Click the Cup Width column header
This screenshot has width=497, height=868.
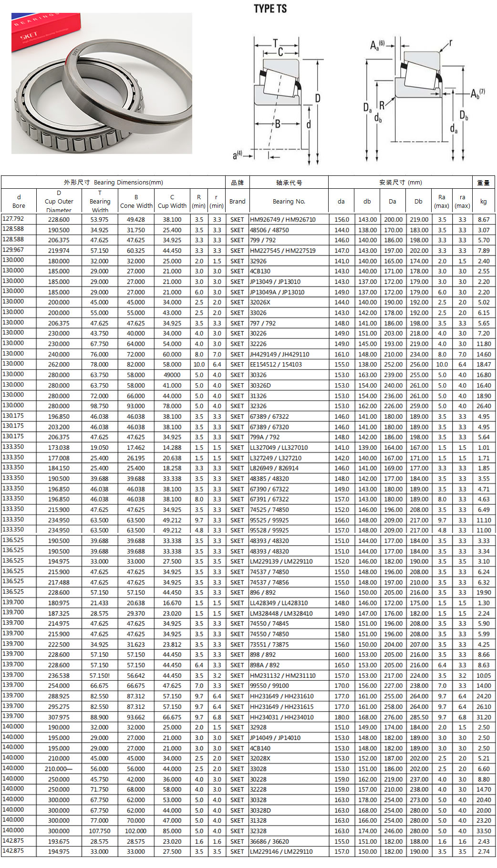click(x=172, y=202)
